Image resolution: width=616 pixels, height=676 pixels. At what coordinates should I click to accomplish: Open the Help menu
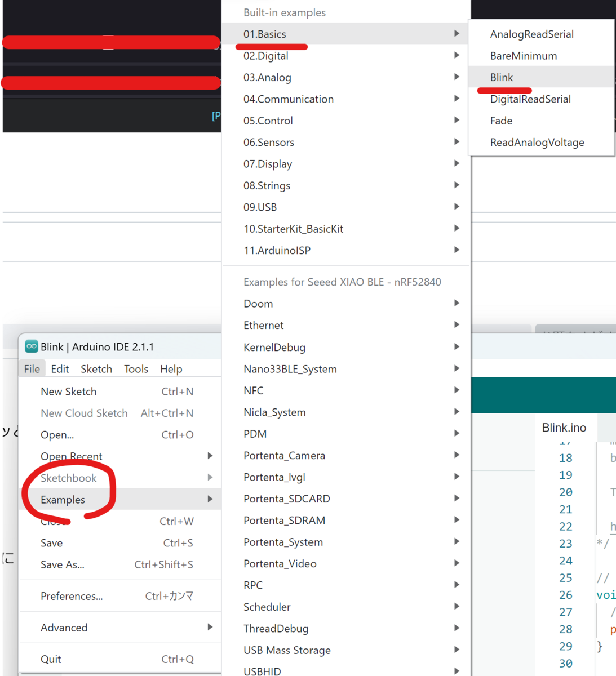point(171,369)
